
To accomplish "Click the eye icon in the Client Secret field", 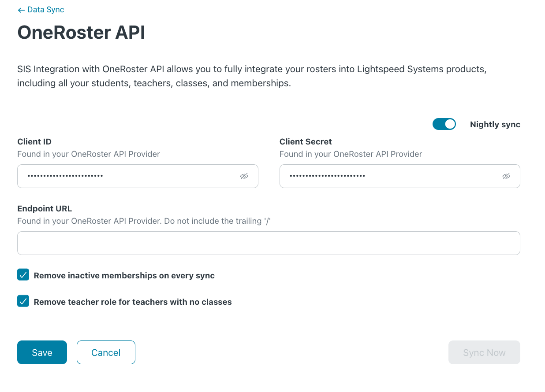I will pos(506,176).
